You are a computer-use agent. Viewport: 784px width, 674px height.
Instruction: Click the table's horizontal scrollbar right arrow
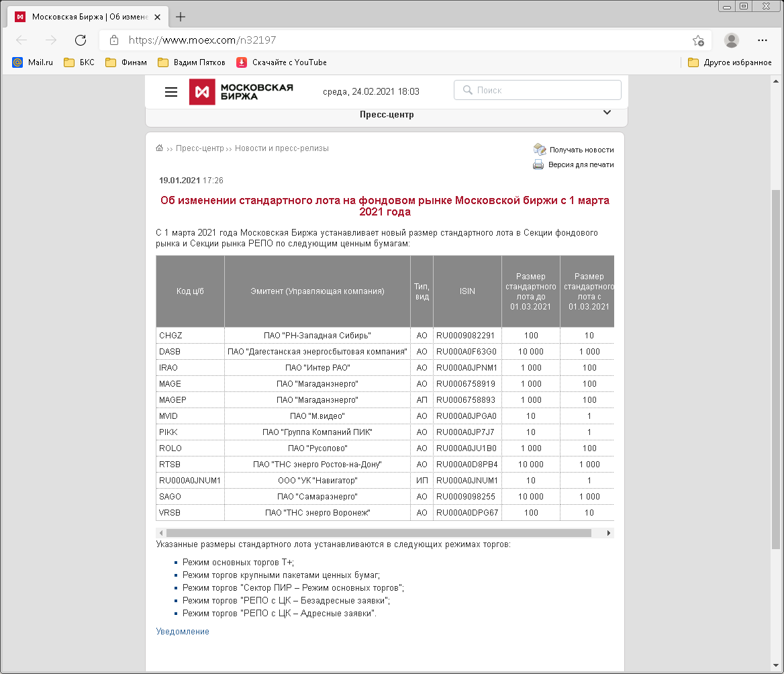click(x=609, y=533)
